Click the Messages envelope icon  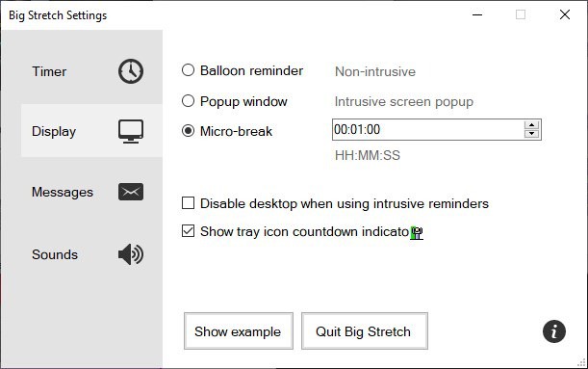131,192
